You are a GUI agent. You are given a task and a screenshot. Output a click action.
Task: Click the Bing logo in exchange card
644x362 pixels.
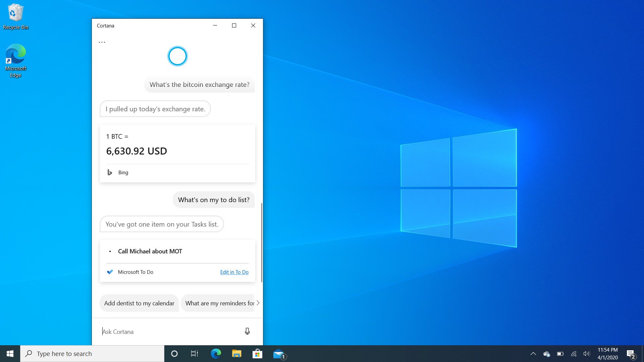tap(110, 172)
